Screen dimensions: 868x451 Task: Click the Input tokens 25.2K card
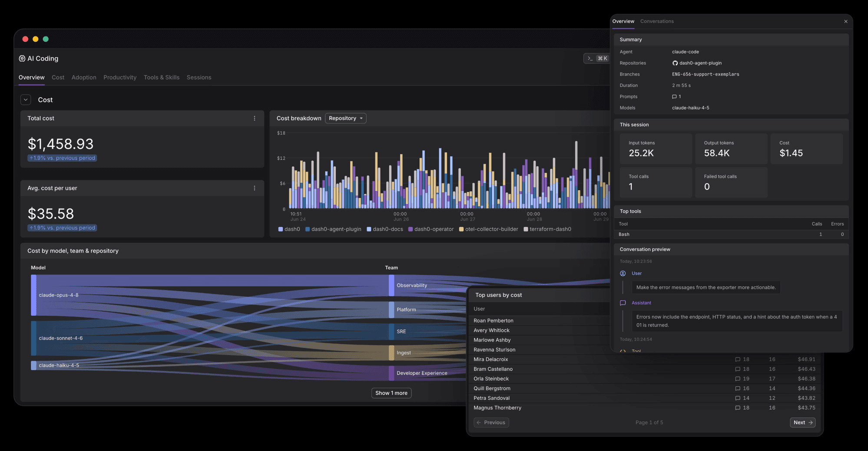(x=656, y=149)
